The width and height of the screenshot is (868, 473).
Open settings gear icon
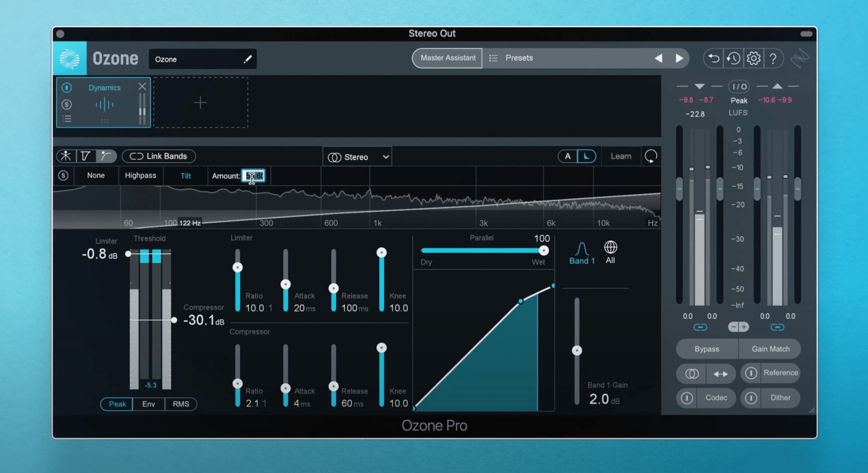click(753, 58)
